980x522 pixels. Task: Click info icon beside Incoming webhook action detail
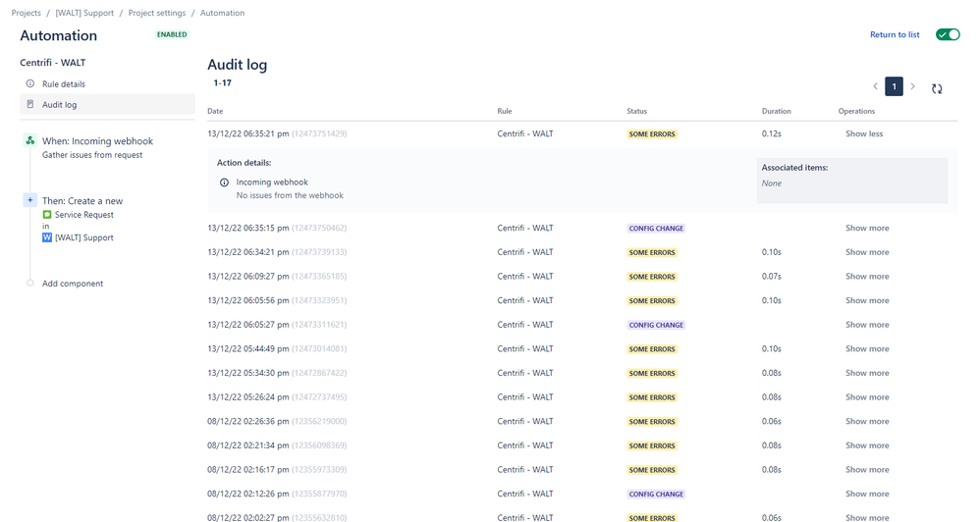coord(224,183)
